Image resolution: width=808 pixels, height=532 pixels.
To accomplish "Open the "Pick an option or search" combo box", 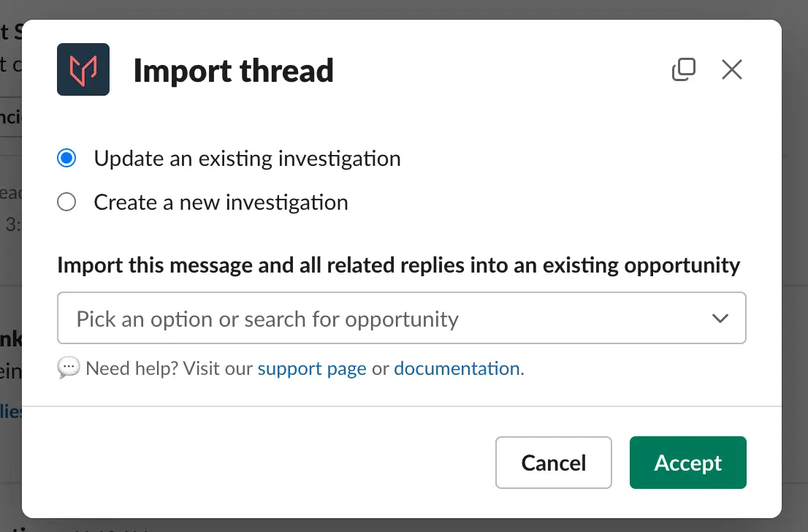I will point(401,318).
